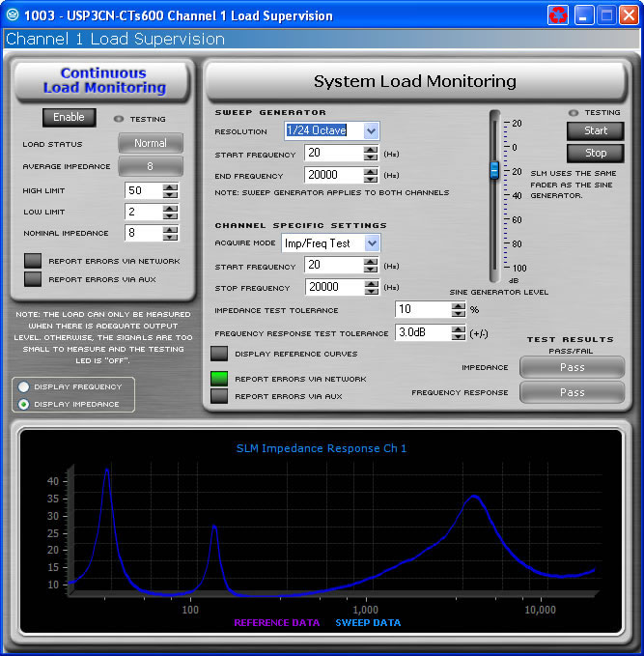Decrease High Limit with down arrow
Viewport: 644px width, 656px height.
pyautogui.click(x=170, y=194)
